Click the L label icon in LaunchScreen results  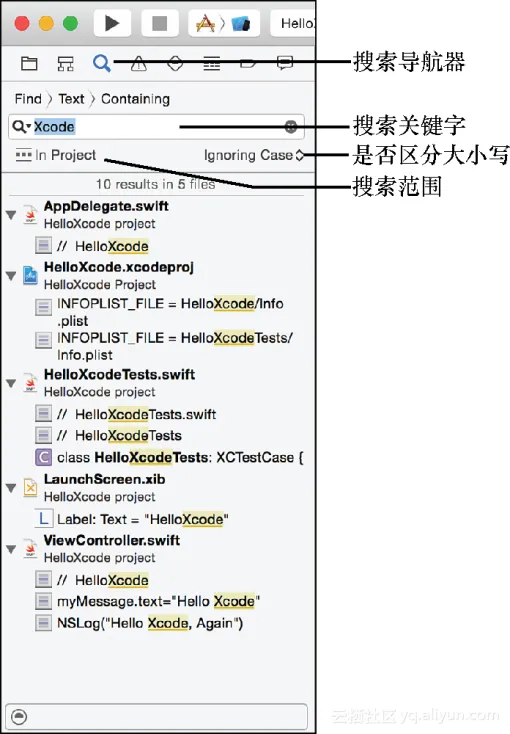tap(44, 519)
